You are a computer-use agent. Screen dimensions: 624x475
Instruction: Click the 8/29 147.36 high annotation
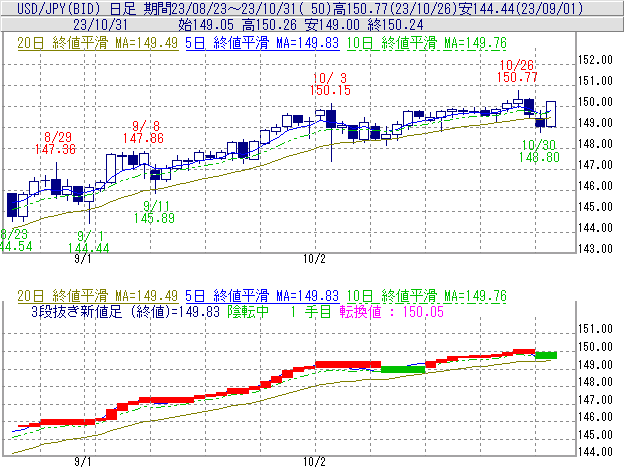pos(55,143)
